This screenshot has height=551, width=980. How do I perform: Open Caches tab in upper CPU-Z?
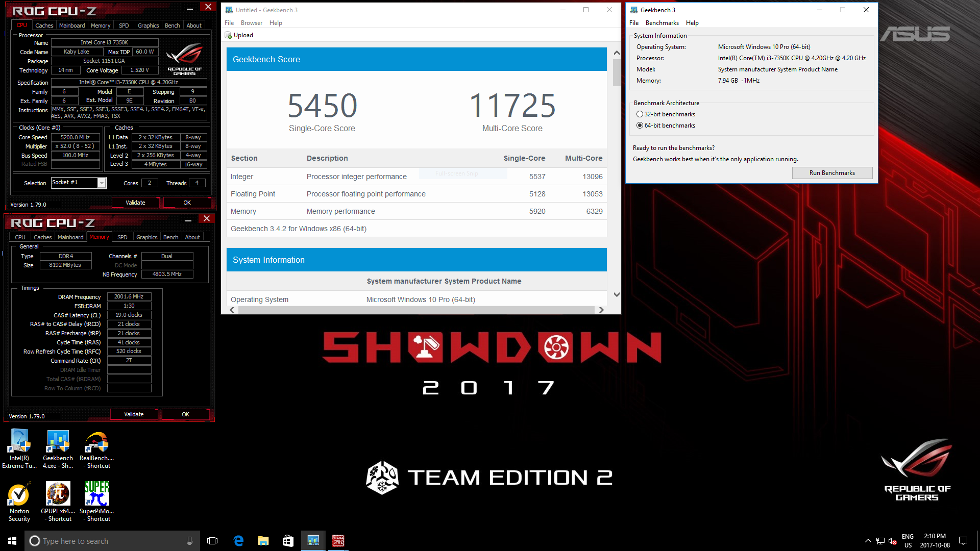coord(44,26)
